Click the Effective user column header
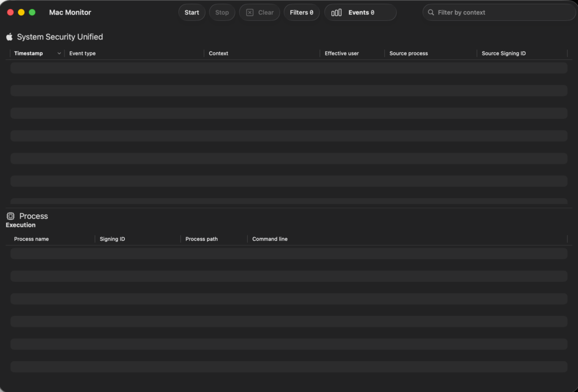The width and height of the screenshot is (578, 392). [341, 54]
